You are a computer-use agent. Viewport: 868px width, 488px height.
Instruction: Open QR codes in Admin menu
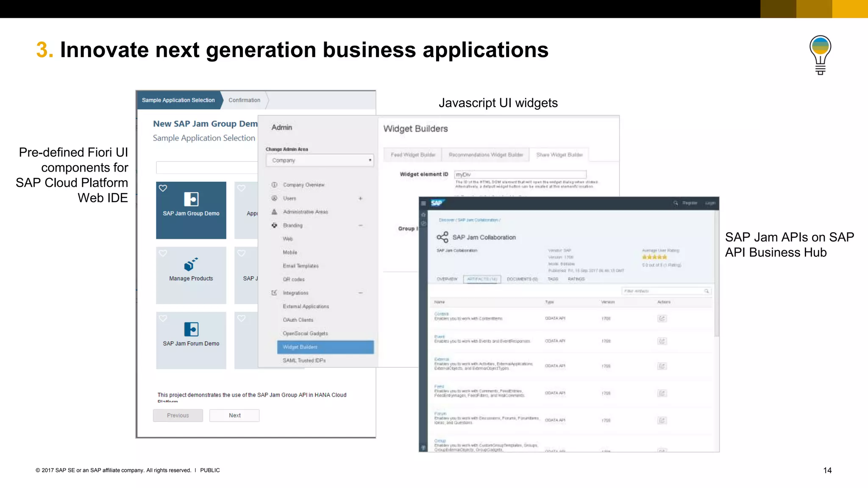coord(294,280)
